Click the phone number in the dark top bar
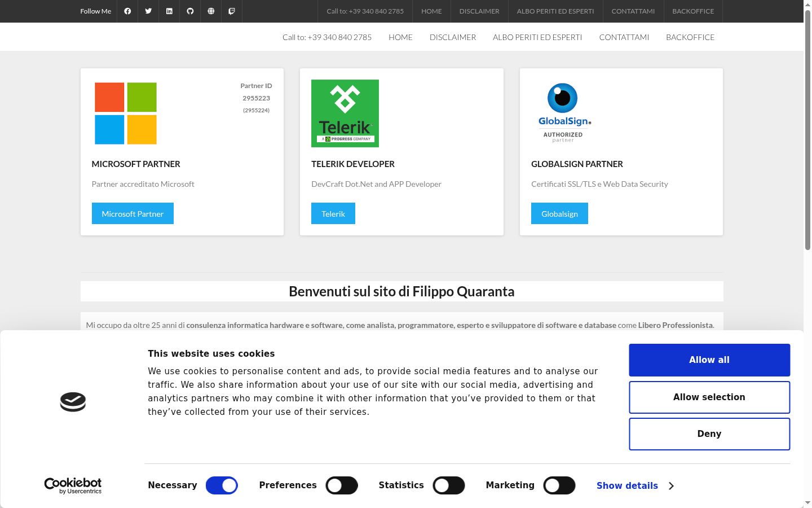 pyautogui.click(x=365, y=11)
